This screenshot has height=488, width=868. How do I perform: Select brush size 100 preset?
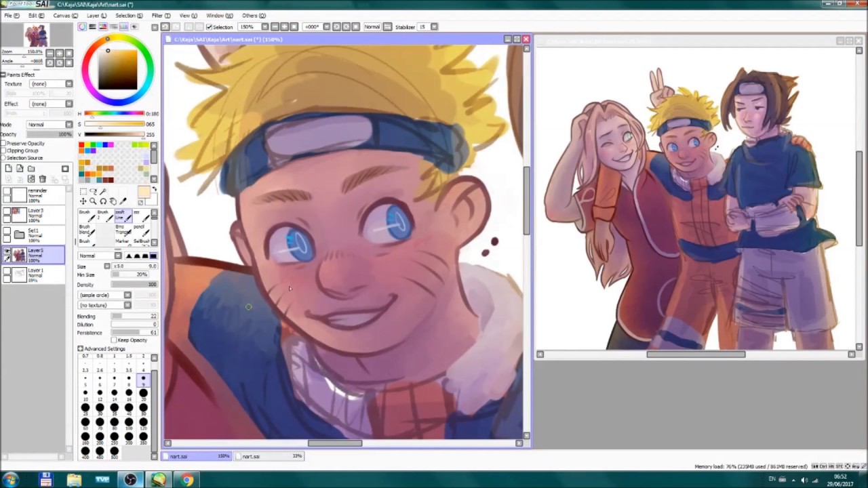129,424
